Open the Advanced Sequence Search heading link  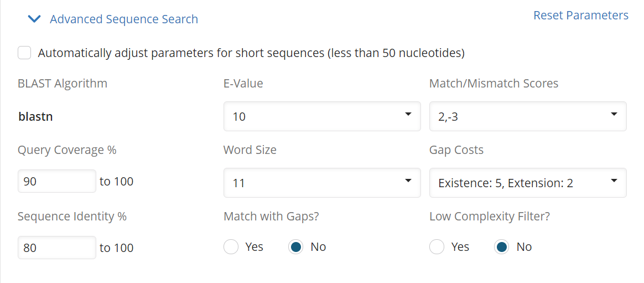[x=123, y=19]
